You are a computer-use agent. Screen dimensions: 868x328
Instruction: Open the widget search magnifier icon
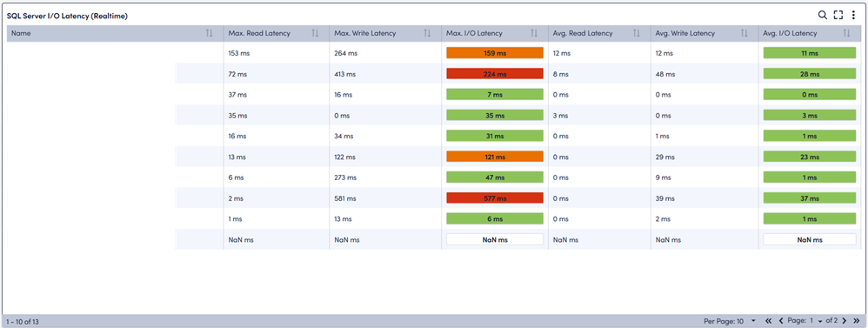[x=823, y=16]
